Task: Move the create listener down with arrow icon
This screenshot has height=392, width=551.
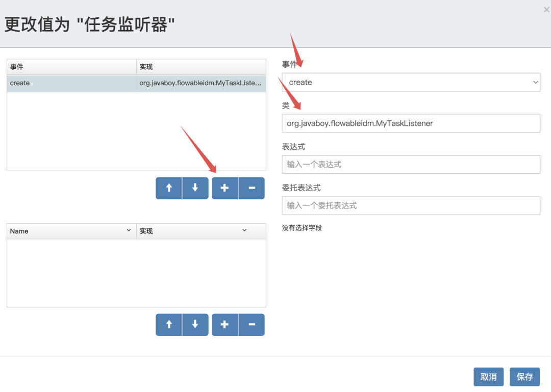Action: pyautogui.click(x=195, y=188)
